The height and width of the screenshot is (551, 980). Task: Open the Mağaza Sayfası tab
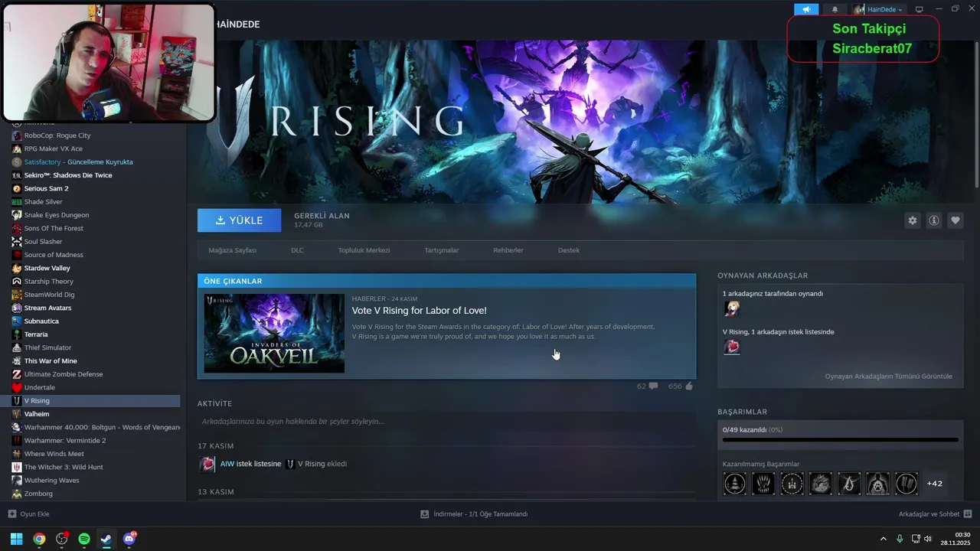coord(232,250)
